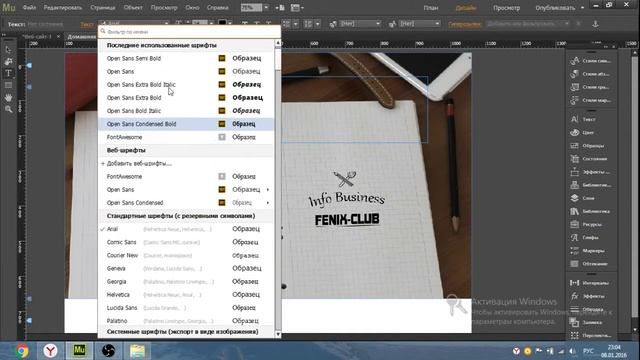Image resolution: width=640 pixels, height=360 pixels.
Task: Click font list scroll up arrow
Action: (x=278, y=43)
